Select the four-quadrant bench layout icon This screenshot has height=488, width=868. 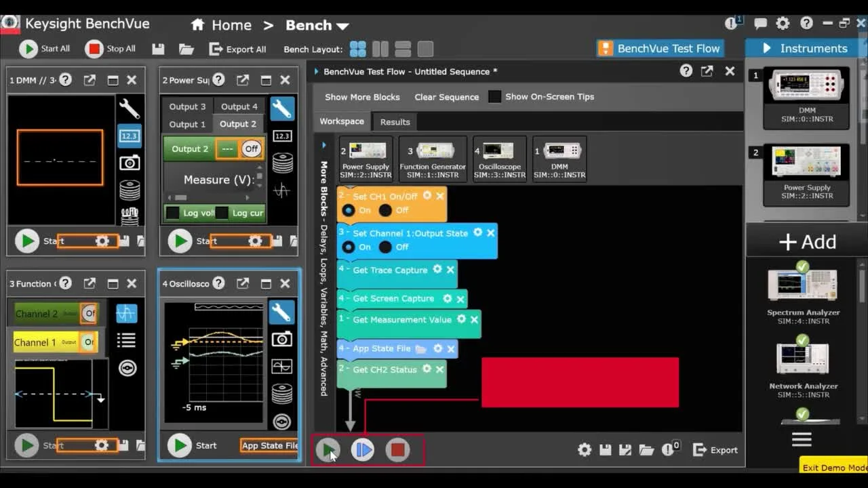(x=357, y=49)
